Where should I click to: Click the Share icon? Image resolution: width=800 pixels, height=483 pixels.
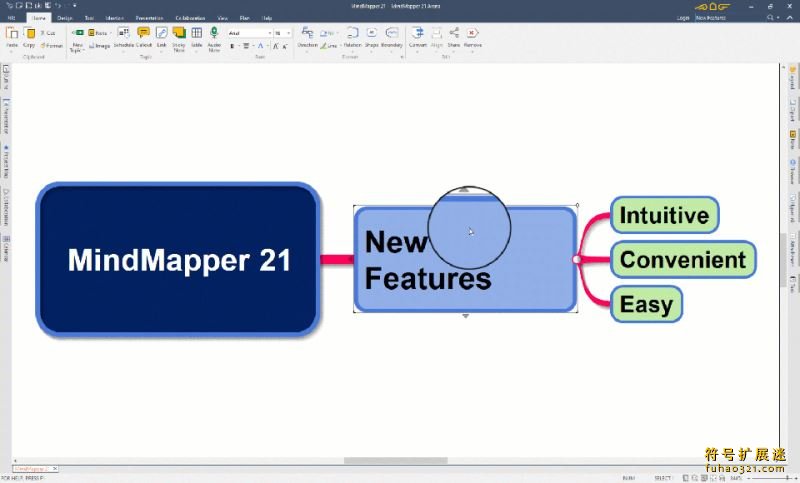(x=454, y=33)
